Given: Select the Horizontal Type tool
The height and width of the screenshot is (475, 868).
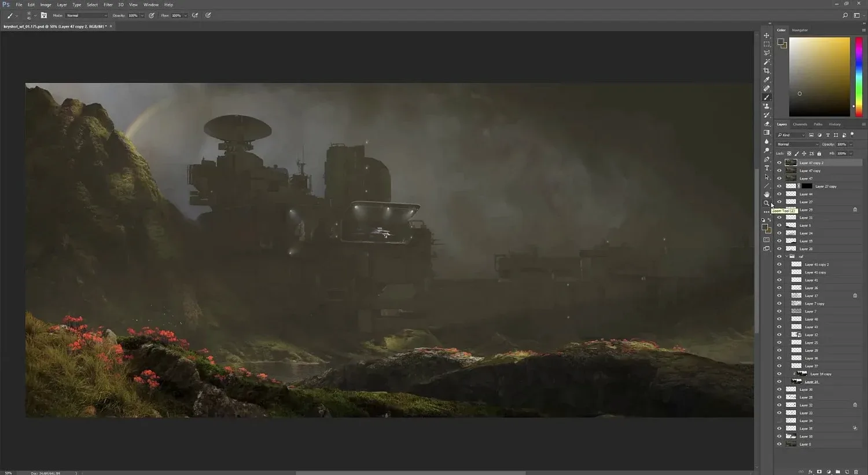Looking at the screenshot, I should point(767,168).
